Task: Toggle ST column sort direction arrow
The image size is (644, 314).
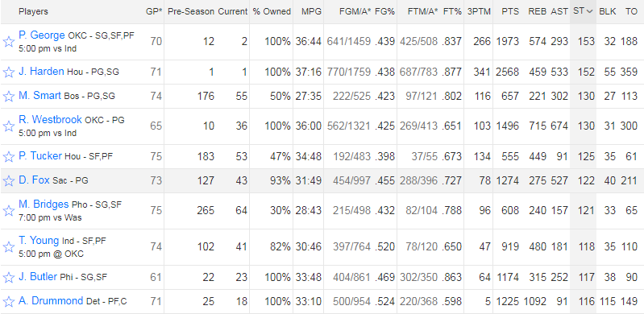Action: (590, 11)
